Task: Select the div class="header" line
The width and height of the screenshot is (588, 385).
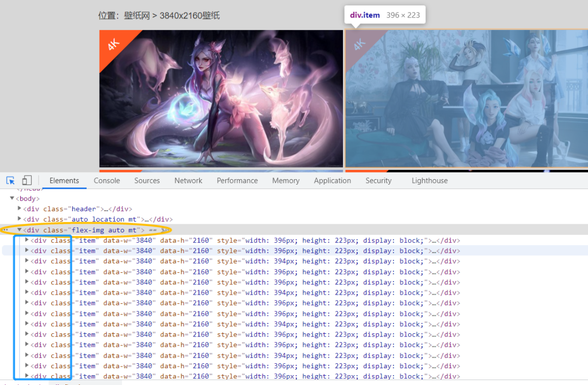Action: [78, 209]
